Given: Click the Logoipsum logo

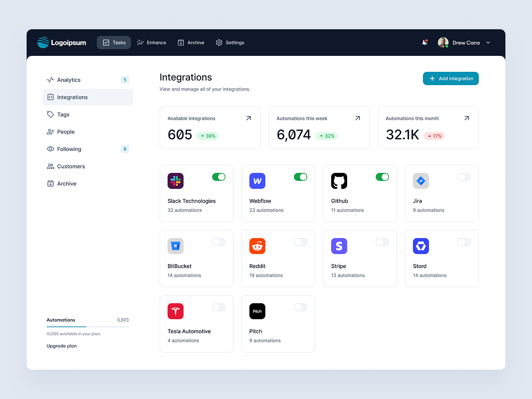Looking at the screenshot, I should point(62,43).
